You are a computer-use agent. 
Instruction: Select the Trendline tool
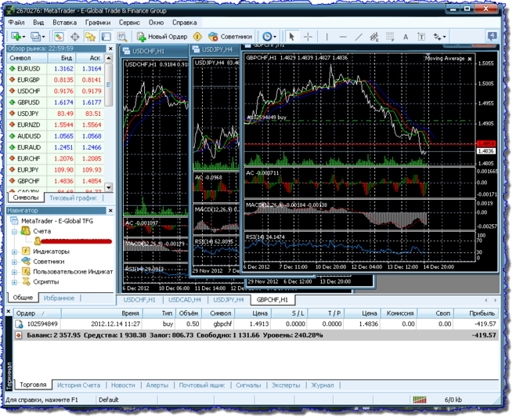pyautogui.click(x=359, y=37)
